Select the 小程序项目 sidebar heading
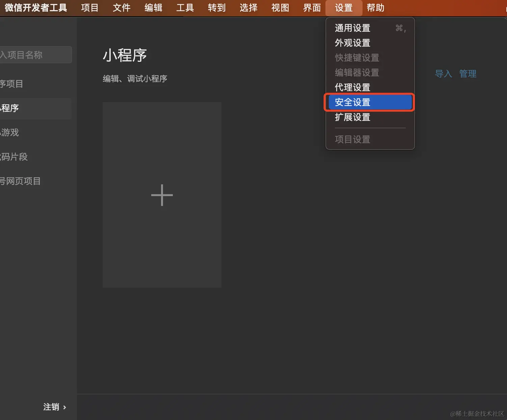 pyautogui.click(x=11, y=84)
